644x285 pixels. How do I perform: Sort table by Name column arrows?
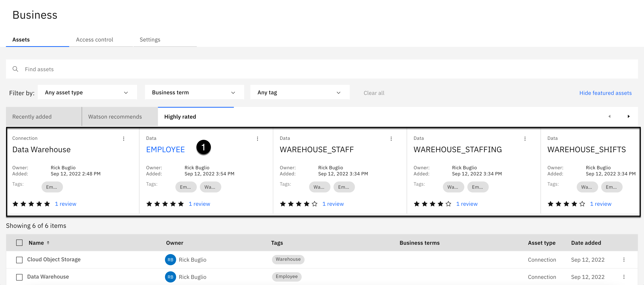coord(48,243)
